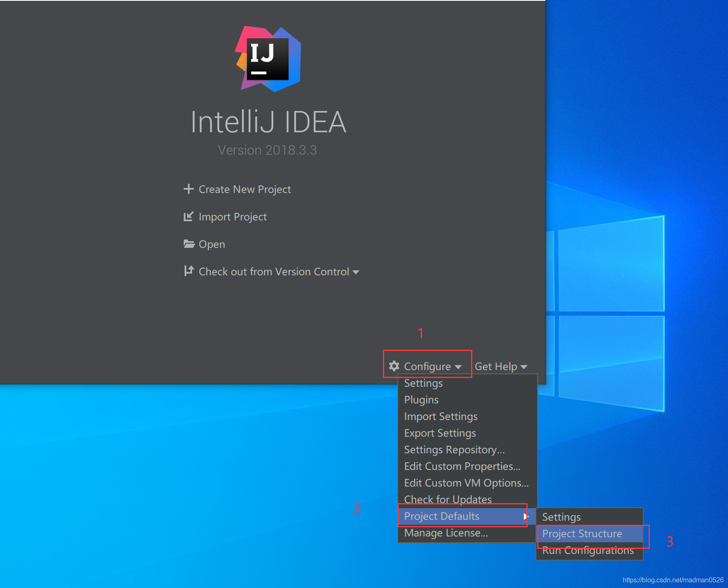
Task: Expand the Check out from Version Control dropdown
Action: click(x=356, y=272)
